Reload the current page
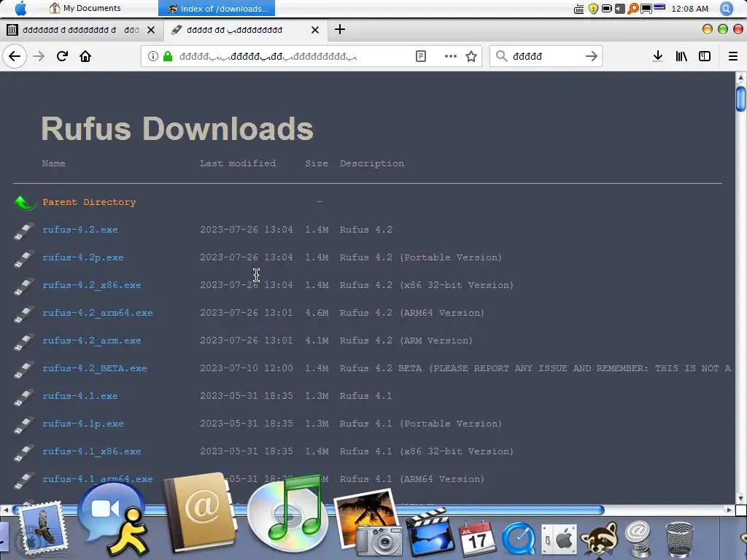This screenshot has width=747, height=560. (62, 56)
